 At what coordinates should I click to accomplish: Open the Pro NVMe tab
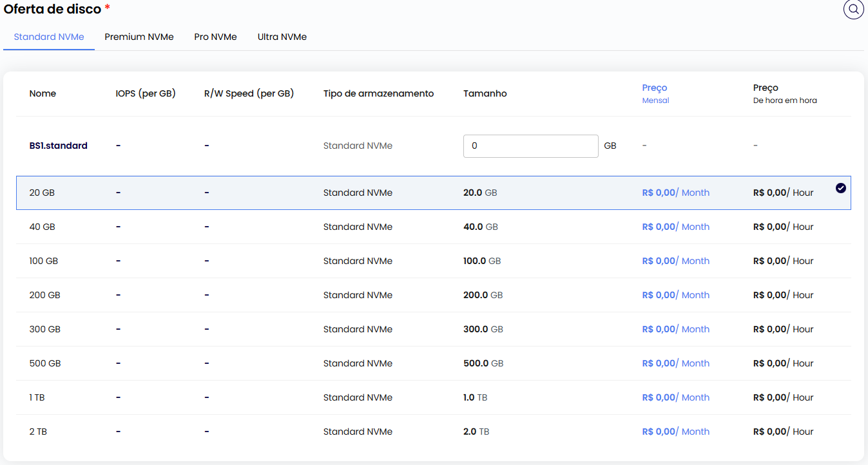click(x=215, y=37)
